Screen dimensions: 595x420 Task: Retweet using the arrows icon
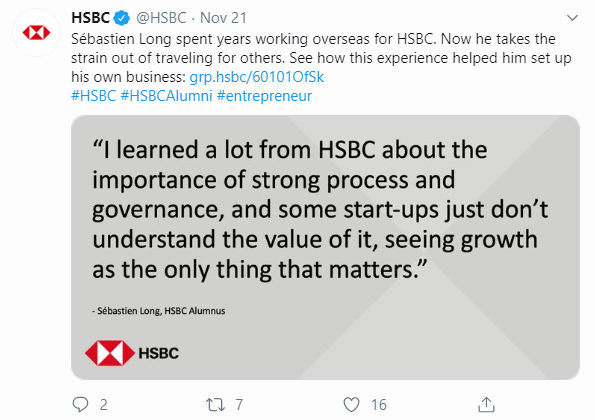(x=215, y=405)
